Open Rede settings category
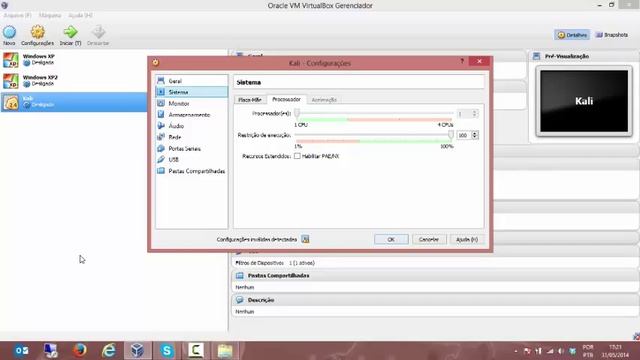The image size is (640, 360). point(191,137)
